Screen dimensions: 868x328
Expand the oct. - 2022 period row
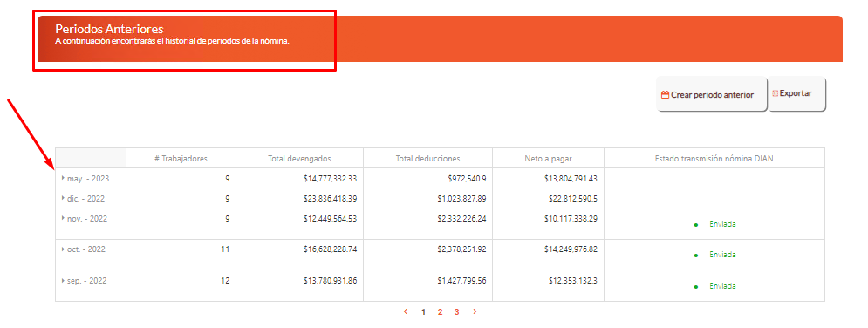coord(63,249)
